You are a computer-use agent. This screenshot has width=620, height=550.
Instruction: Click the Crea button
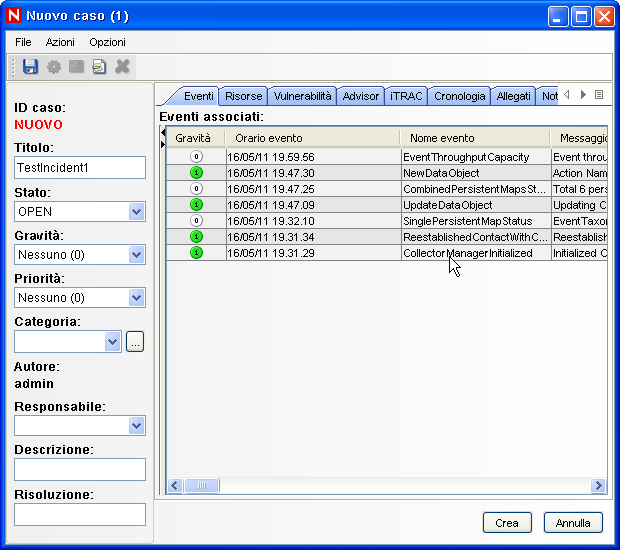point(507,523)
